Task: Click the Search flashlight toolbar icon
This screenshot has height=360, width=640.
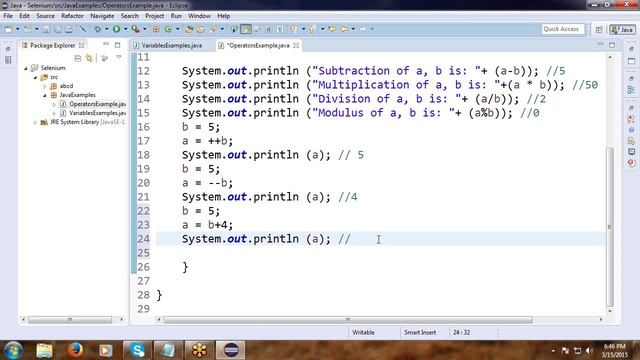Action: [x=213, y=29]
